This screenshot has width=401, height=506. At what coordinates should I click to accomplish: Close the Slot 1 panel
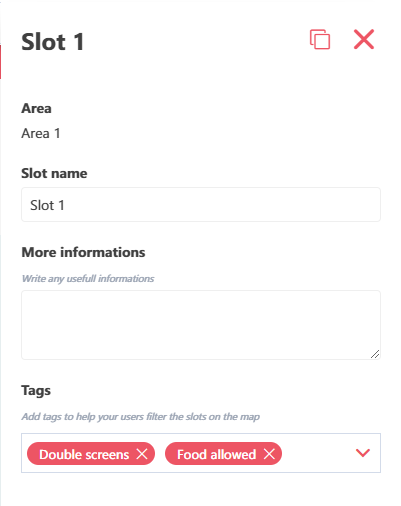tap(364, 39)
